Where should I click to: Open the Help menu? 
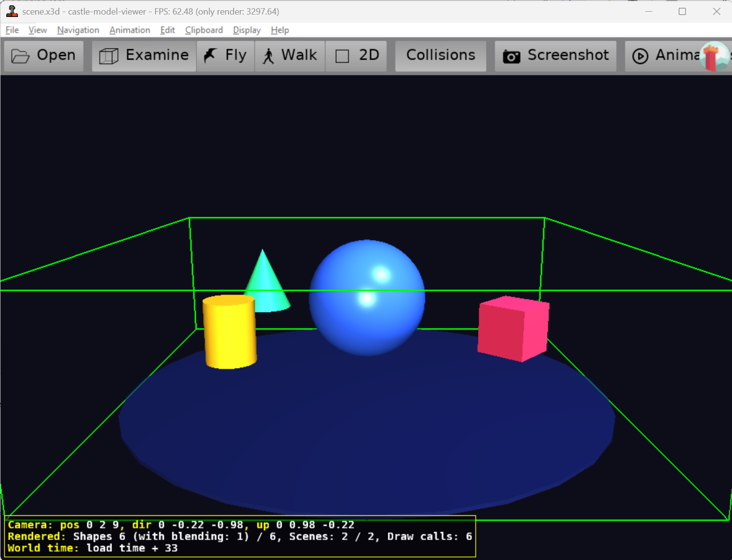(x=280, y=30)
